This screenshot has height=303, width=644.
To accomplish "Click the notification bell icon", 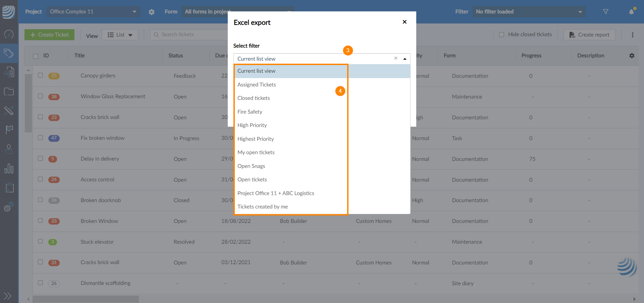I will click(x=631, y=12).
